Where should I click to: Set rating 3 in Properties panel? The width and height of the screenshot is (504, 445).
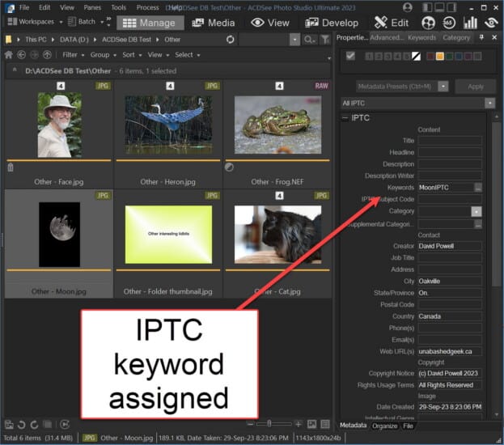388,56
